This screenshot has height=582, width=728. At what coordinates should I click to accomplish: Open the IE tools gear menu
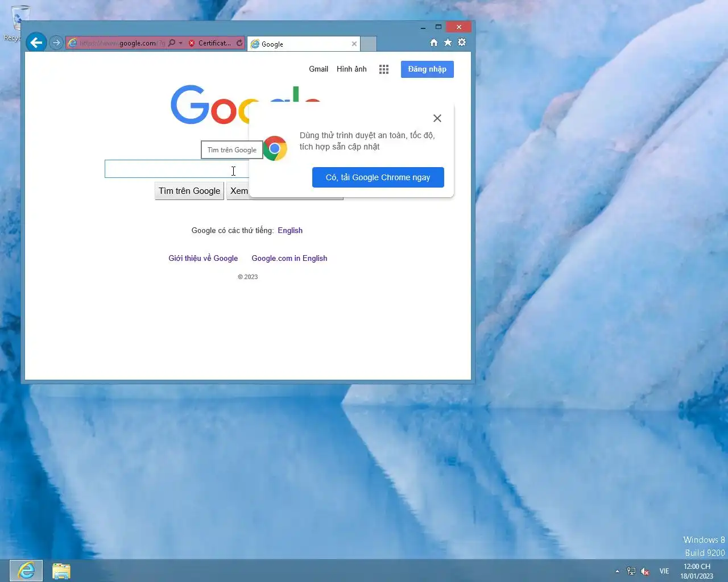pos(462,43)
